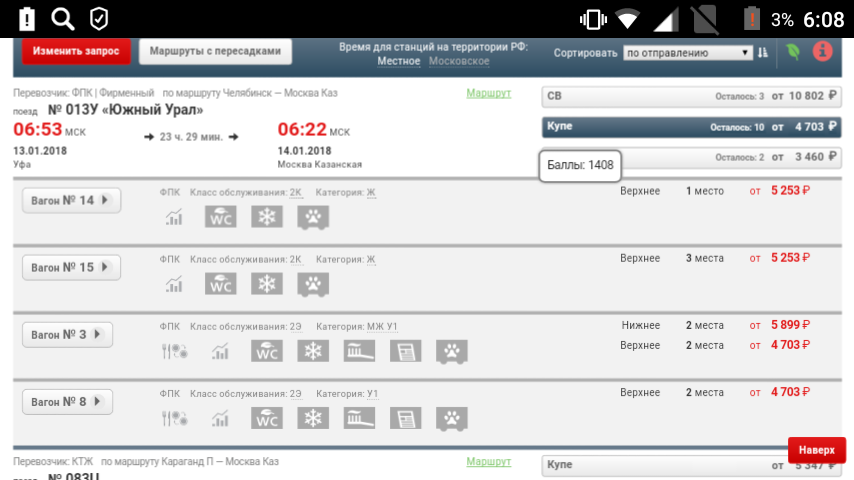
Task: Click the red information icon in header
Action: [x=823, y=52]
